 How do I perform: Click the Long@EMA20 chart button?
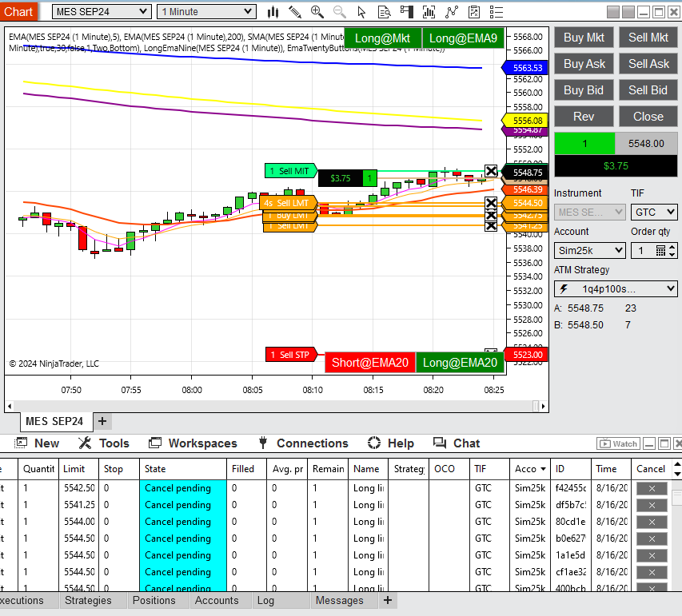click(x=460, y=363)
